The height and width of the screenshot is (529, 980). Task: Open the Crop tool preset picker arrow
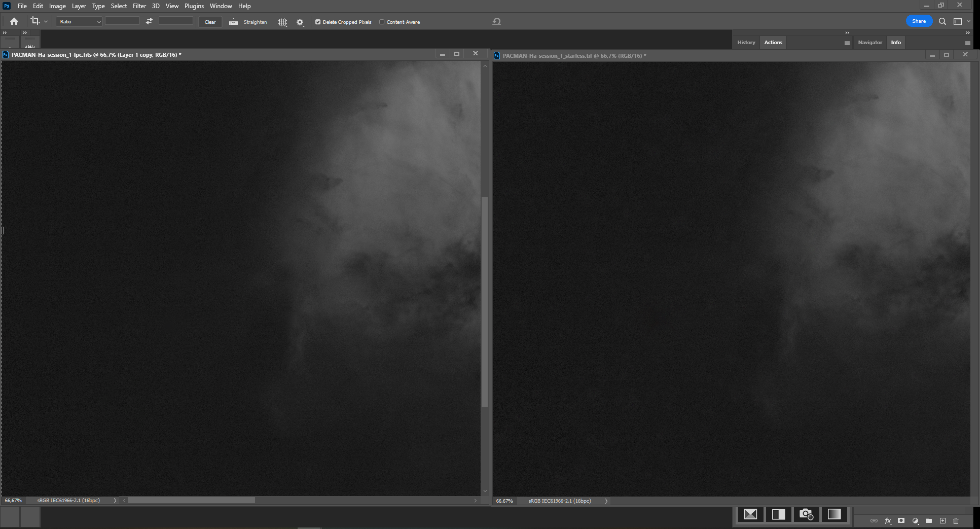[46, 22]
